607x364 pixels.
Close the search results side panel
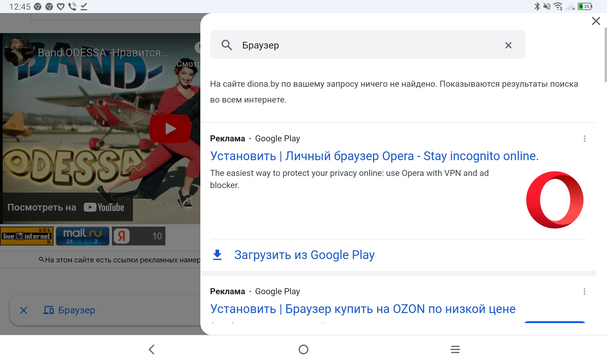click(596, 21)
